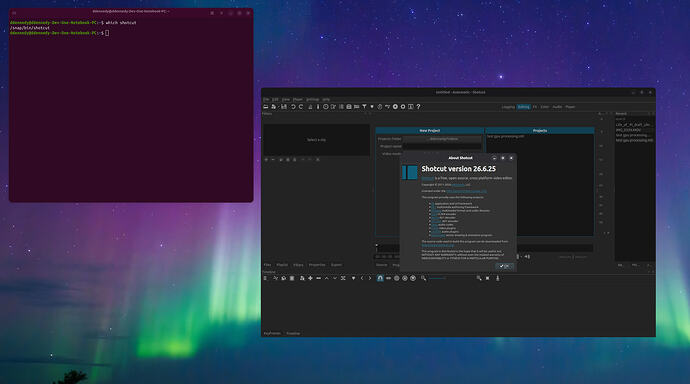Click the Shotcut link in About dialog
Image resolution: width=690 pixels, height=384 pixels.
pyautogui.click(x=427, y=178)
